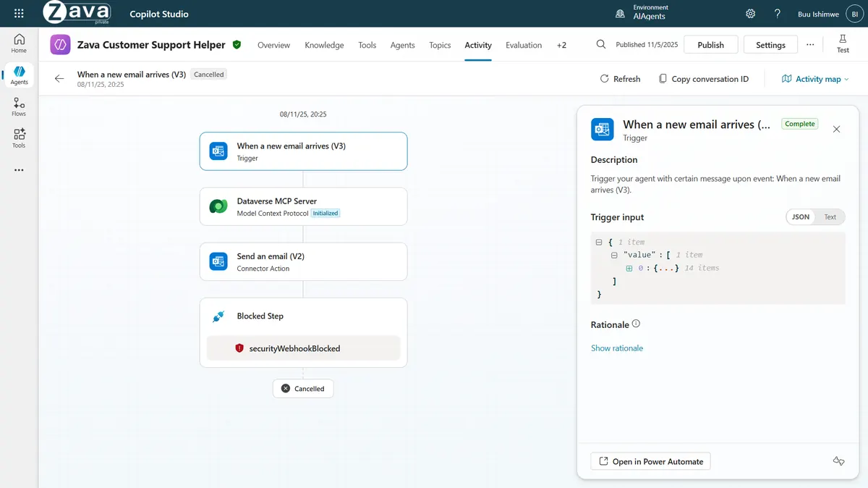Open Tools in the left sidebar

(19, 138)
